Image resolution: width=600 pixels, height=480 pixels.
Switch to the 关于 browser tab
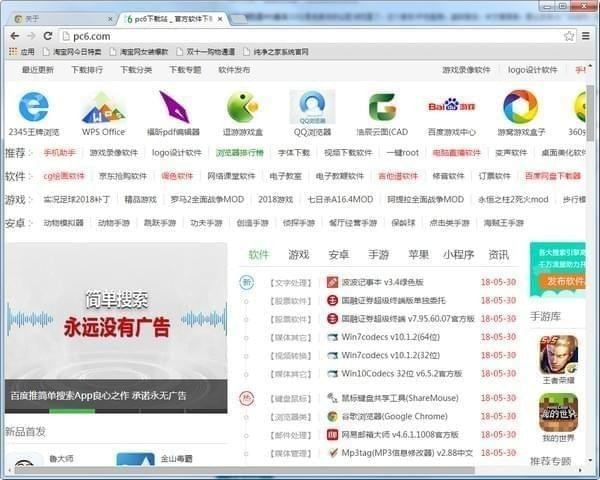pyautogui.click(x=61, y=19)
